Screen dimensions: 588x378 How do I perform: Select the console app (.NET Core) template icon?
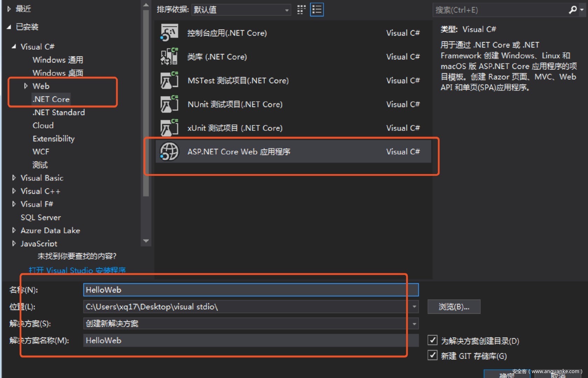[169, 33]
